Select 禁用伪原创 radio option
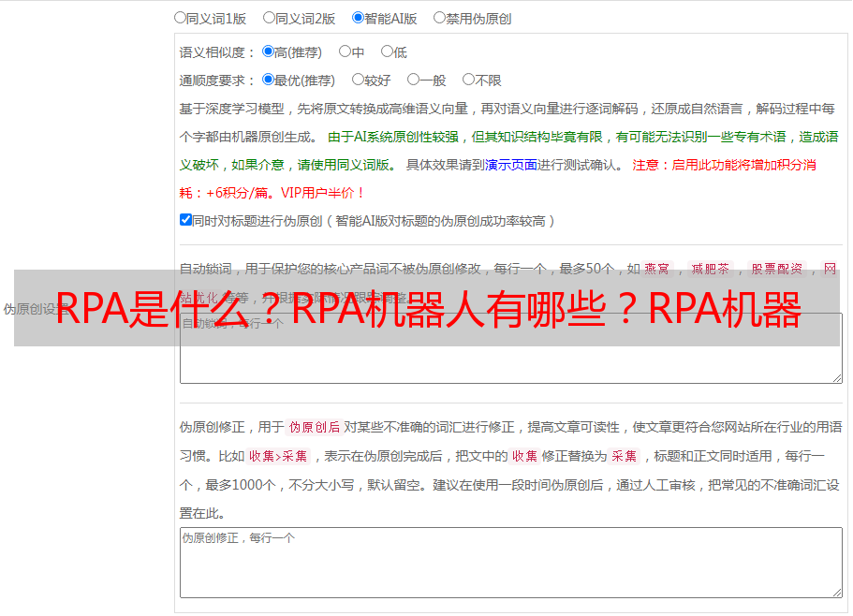 tap(439, 18)
